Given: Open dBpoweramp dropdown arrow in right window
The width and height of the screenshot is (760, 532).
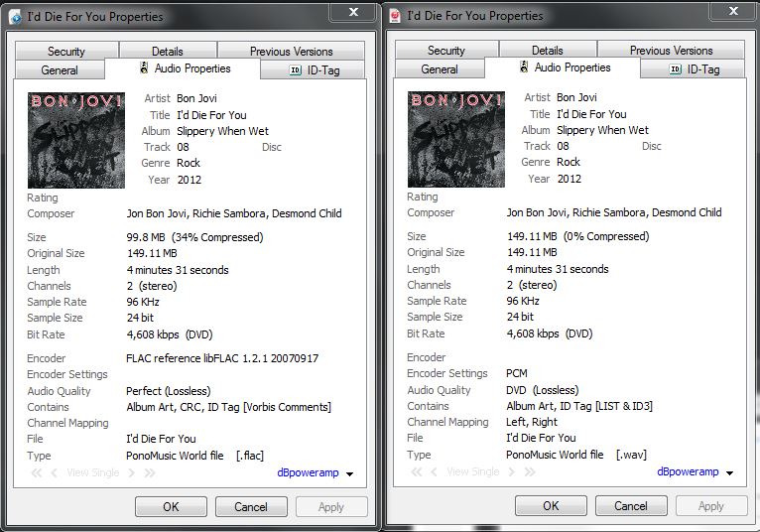Looking at the screenshot, I should [730, 473].
